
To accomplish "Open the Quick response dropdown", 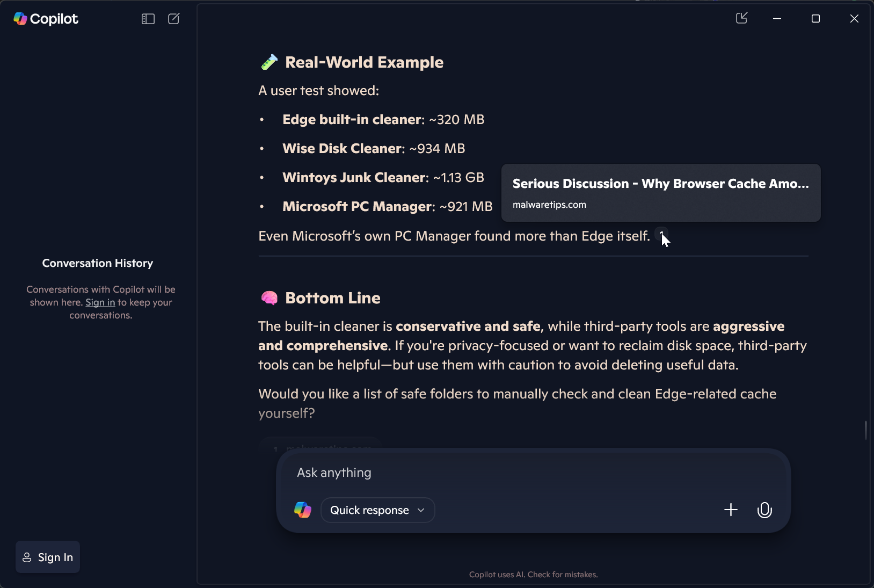I will 377,510.
